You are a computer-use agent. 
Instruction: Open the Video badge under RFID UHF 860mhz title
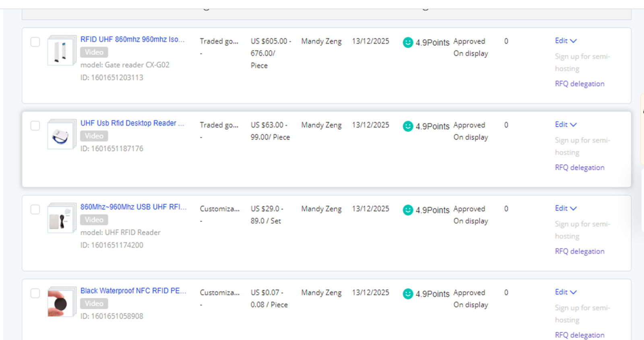94,52
